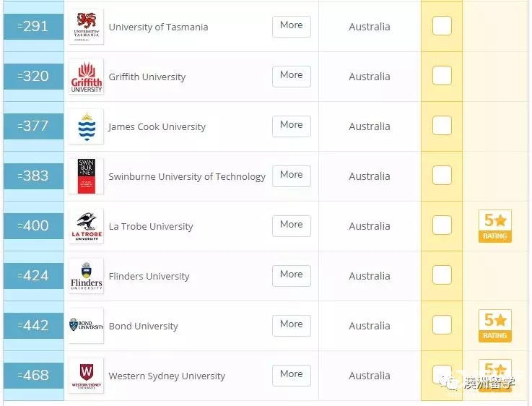532x406 pixels.
Task: Expand More details for James Cook University
Action: [x=292, y=126]
